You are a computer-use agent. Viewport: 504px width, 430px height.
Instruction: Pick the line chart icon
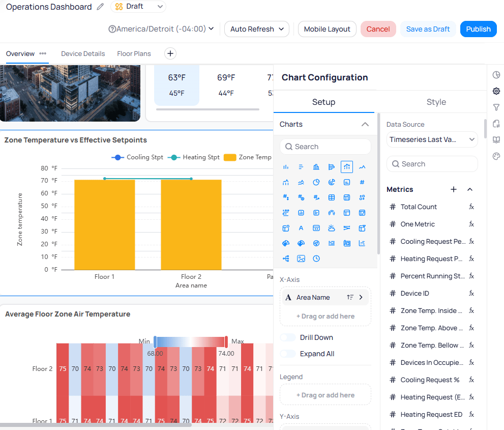(362, 167)
